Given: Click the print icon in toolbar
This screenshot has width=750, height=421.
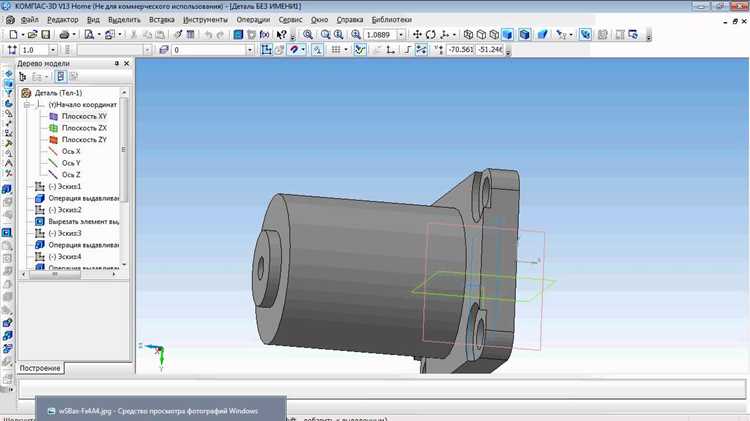Looking at the screenshot, I should coord(64,34).
